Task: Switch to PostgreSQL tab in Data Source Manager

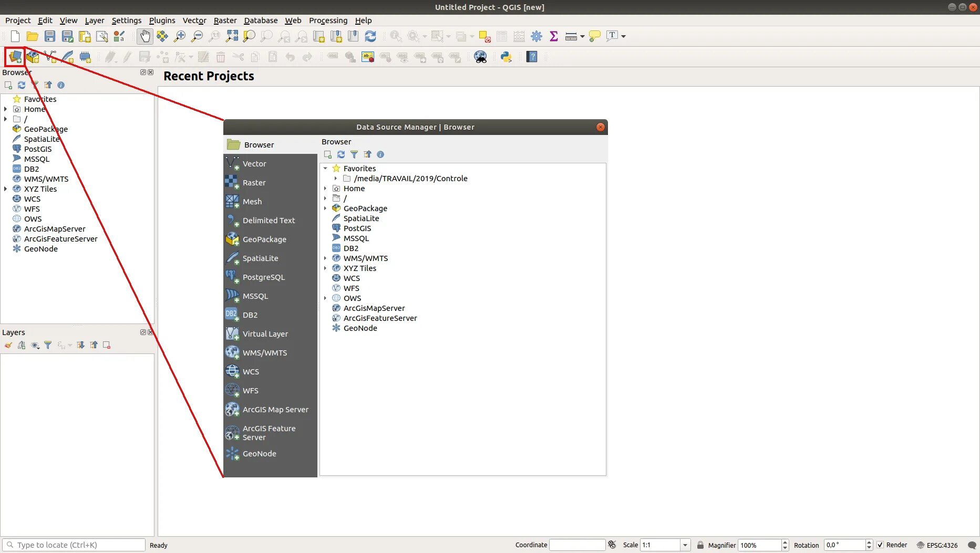Action: pyautogui.click(x=270, y=277)
